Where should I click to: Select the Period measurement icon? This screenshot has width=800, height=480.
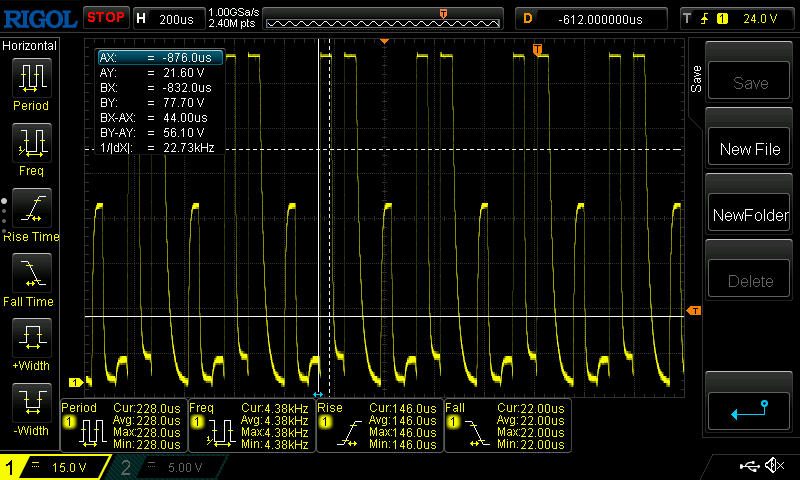32,78
